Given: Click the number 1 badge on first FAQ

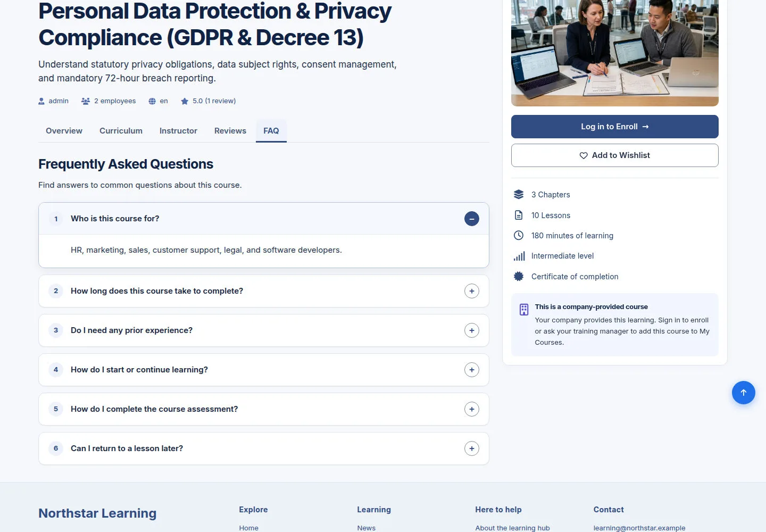Looking at the screenshot, I should click(56, 219).
